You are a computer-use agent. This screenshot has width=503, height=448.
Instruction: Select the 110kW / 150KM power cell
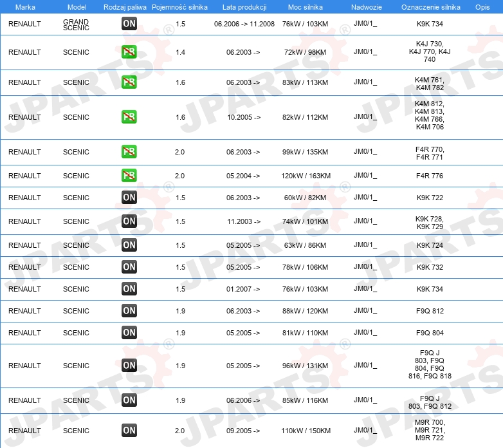306,431
